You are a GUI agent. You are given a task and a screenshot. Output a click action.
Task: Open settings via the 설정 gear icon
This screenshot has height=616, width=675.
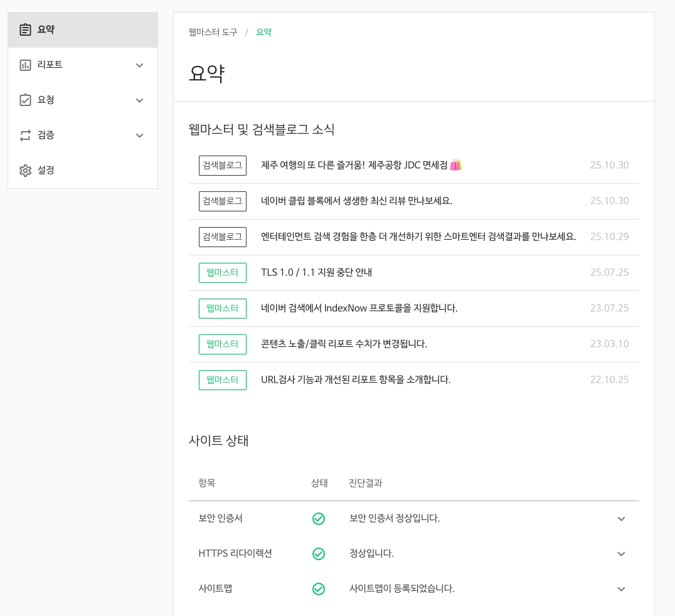pos(25,170)
